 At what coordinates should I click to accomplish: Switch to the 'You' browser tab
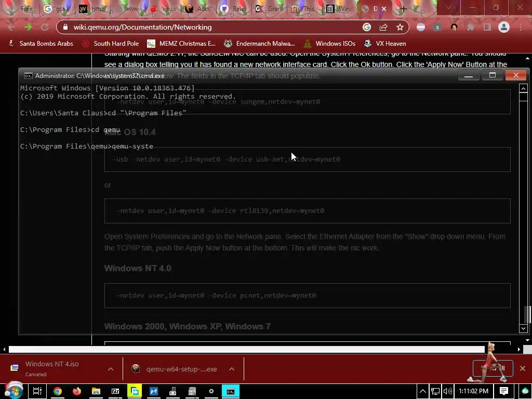(x=162, y=9)
